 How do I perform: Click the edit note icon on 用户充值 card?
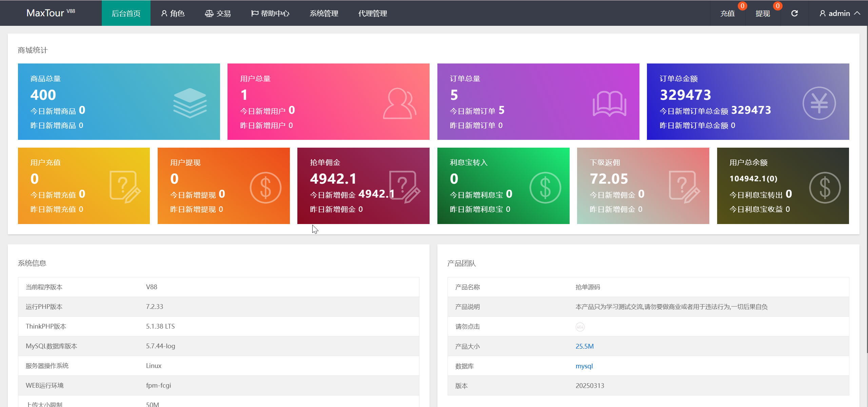click(x=125, y=187)
